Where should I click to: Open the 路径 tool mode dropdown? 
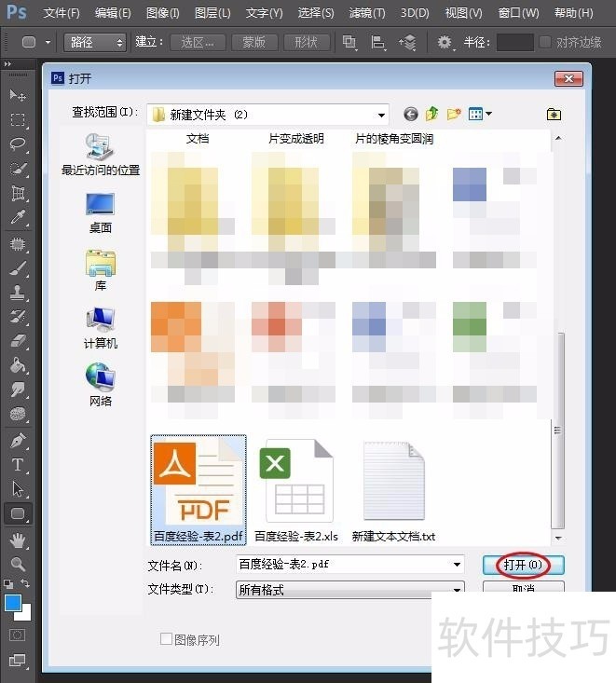(x=95, y=42)
